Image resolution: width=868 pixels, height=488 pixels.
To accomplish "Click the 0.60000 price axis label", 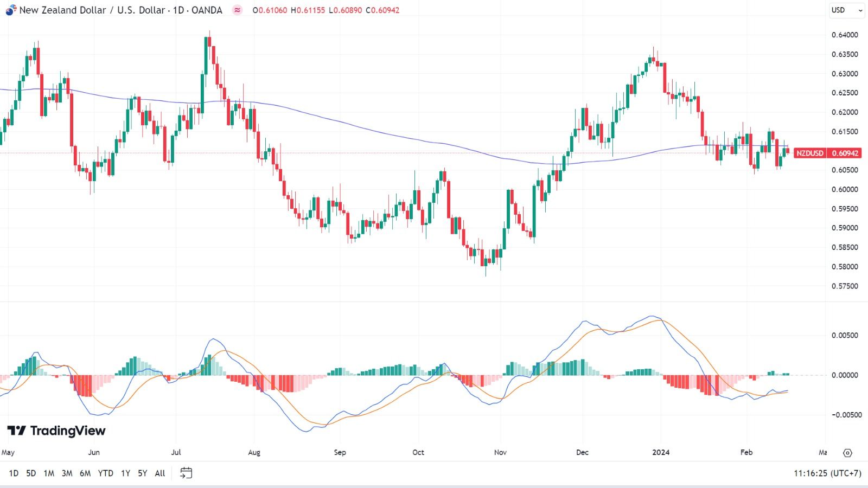I will click(845, 189).
